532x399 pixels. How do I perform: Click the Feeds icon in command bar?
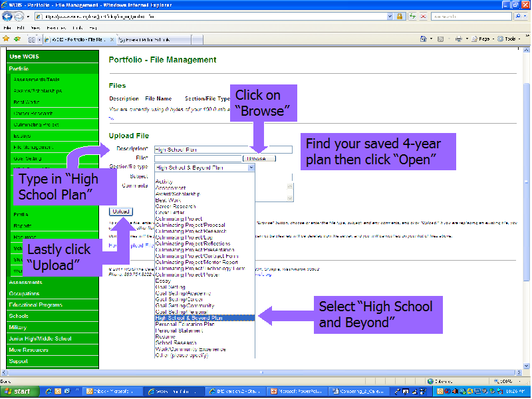(440, 39)
